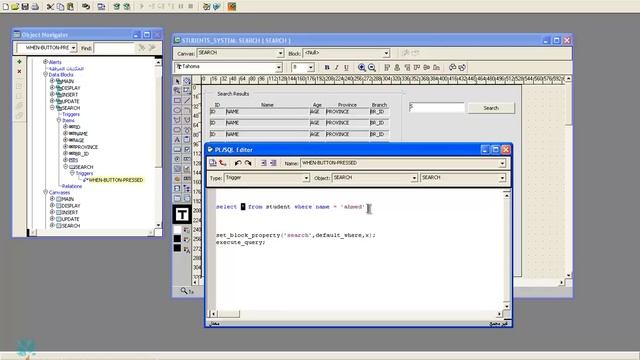The image size is (640, 360).
Task: Click the Compile icon in PL/SQL Editor
Action: tap(213, 163)
